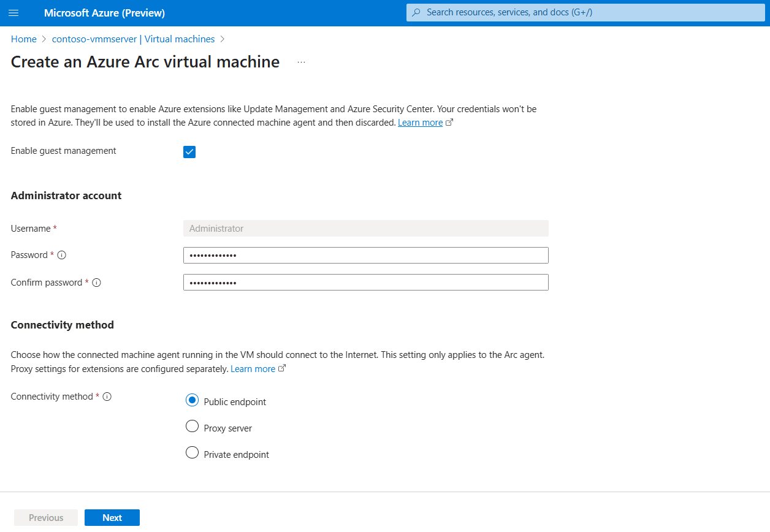Click the Search resources, services, and docs box
The image size is (770, 532).
coord(585,12)
